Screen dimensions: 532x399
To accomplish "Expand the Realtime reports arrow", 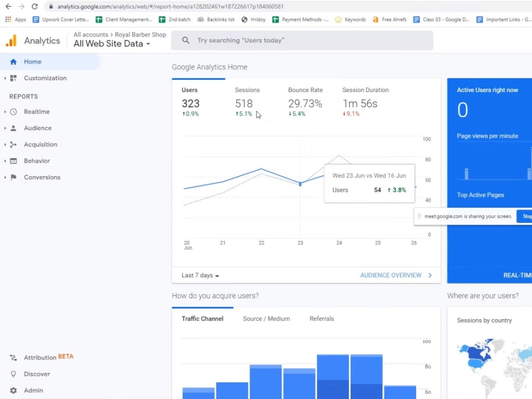I will (5, 112).
